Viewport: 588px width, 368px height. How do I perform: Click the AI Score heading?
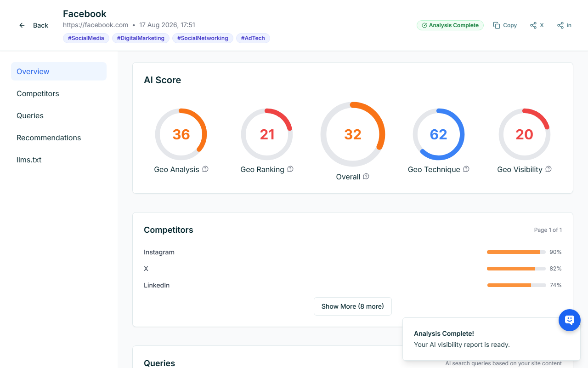coord(162,80)
